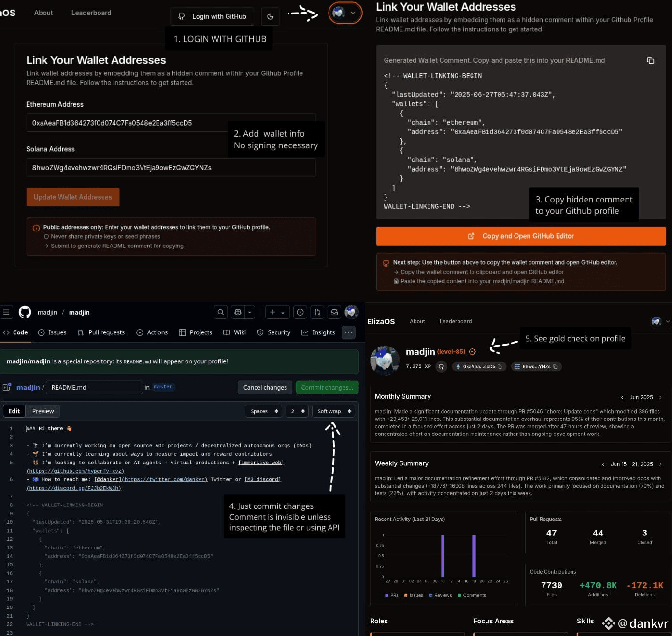
Task: Open the GitHub icon beside 7,275 XP
Action: click(x=441, y=367)
